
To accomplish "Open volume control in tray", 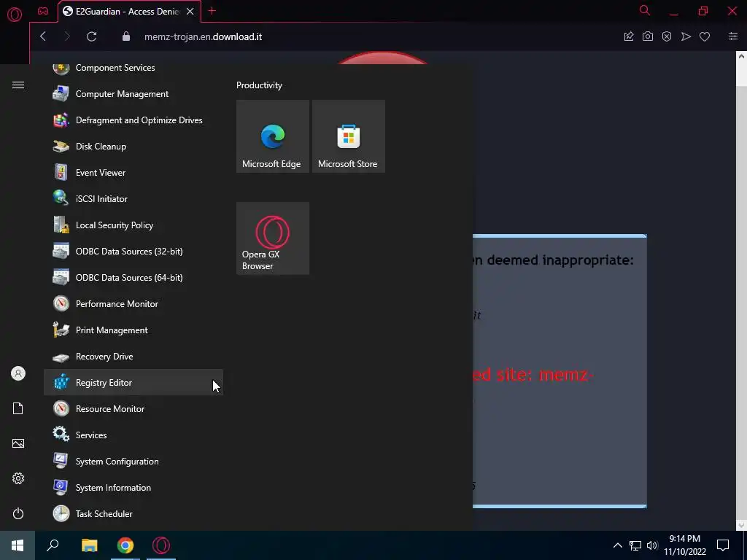I will [652, 545].
